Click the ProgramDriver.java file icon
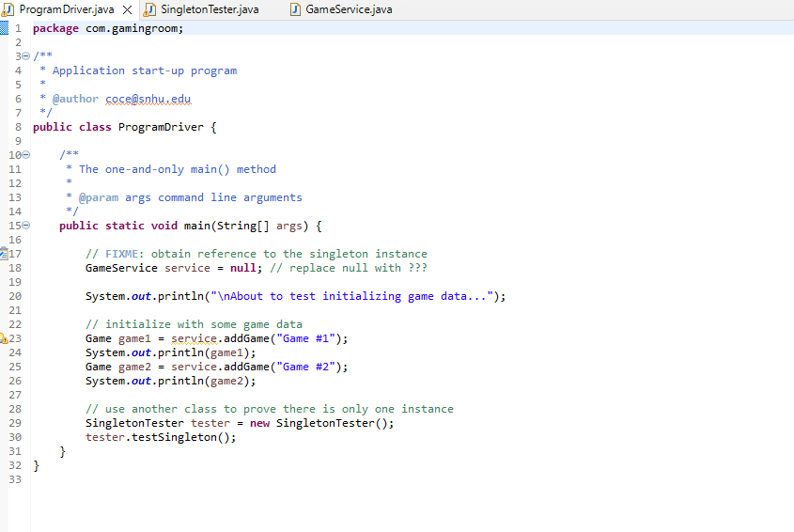794x532 pixels. 8,9
